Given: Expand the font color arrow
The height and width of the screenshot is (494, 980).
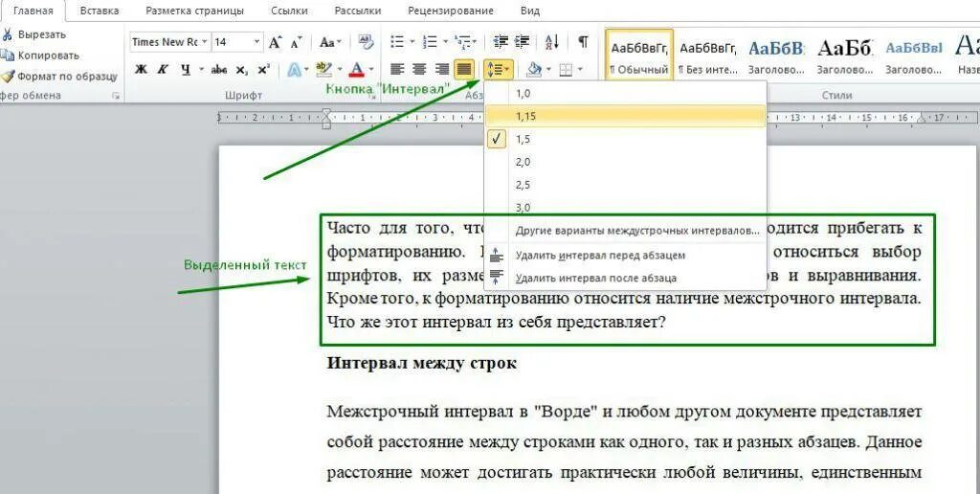Looking at the screenshot, I should coord(371,70).
